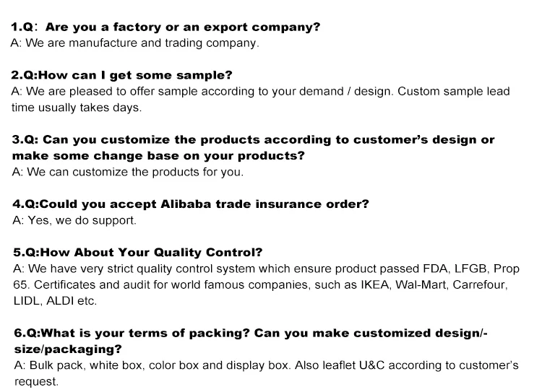Click the answer 'We are manufacture and trading company'
The height and width of the screenshot is (392, 542).
tap(135, 43)
